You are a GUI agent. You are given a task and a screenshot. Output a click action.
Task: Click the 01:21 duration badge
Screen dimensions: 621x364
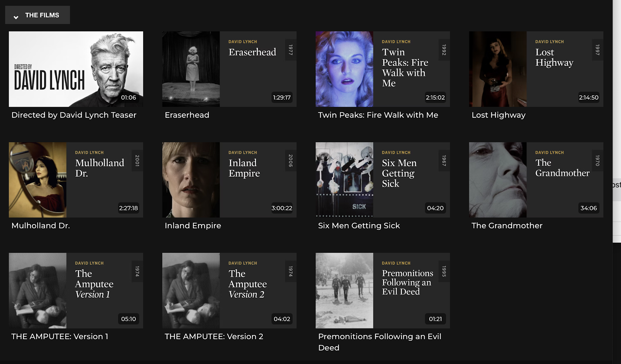coord(435,319)
